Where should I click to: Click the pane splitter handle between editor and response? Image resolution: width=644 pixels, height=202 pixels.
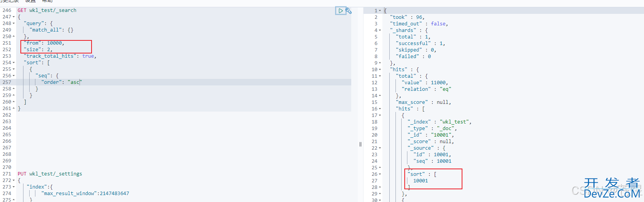click(360, 144)
